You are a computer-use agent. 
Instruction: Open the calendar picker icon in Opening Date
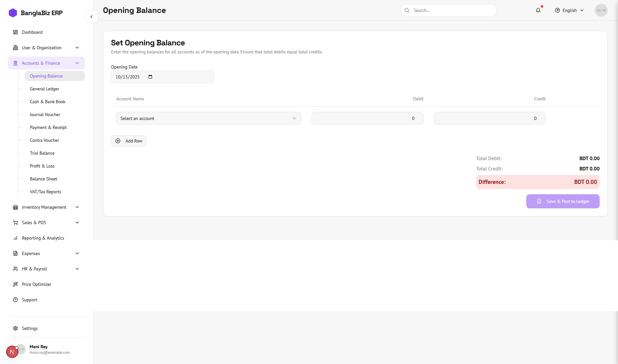[x=150, y=77]
